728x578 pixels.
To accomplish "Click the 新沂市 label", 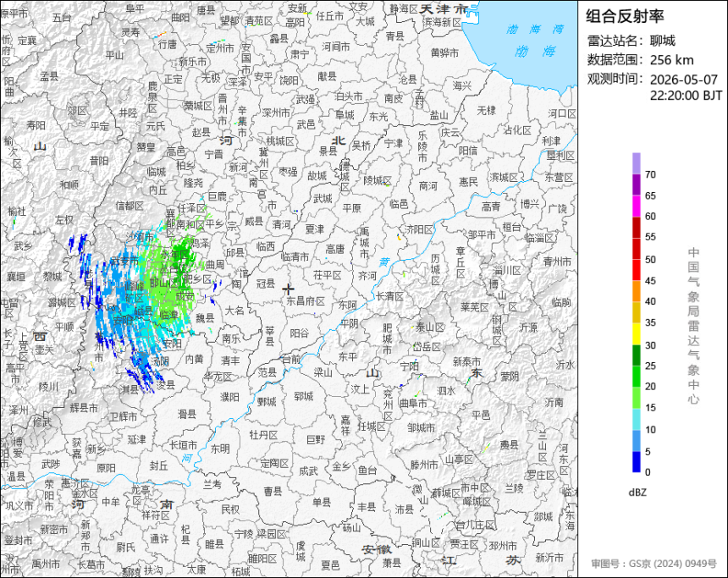I will [x=549, y=557].
